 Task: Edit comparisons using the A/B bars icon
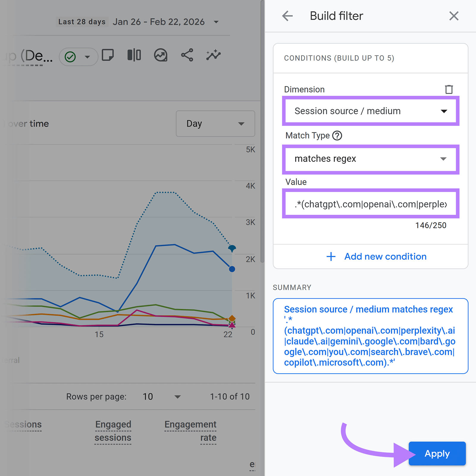click(x=134, y=55)
